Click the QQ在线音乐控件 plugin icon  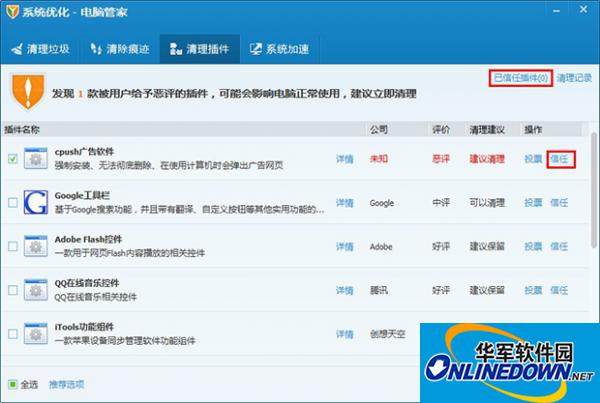[x=36, y=290]
